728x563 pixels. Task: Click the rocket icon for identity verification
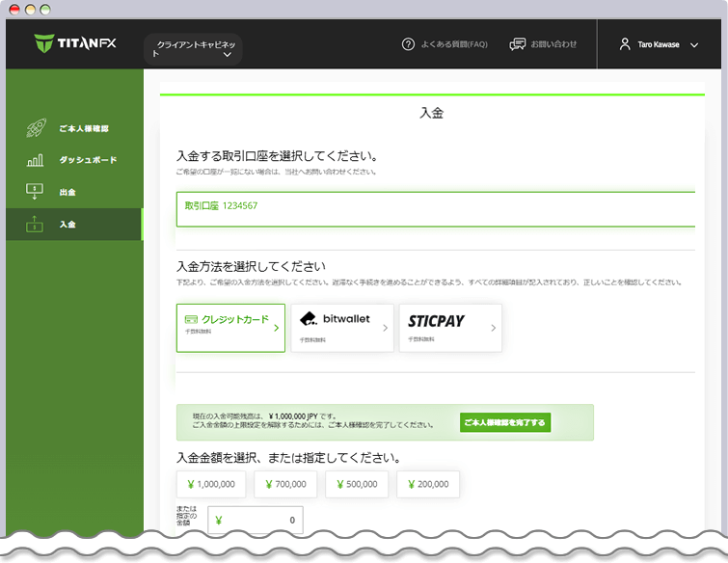click(36, 127)
